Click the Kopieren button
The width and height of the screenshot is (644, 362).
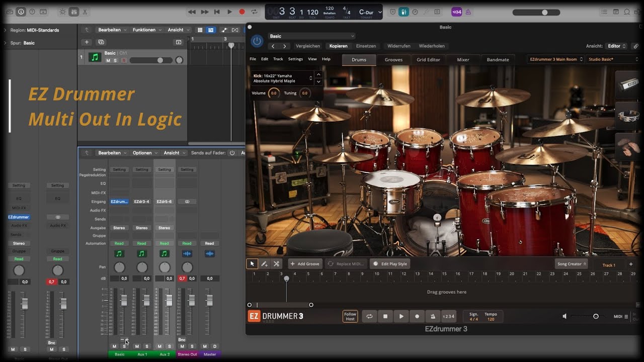click(x=339, y=46)
